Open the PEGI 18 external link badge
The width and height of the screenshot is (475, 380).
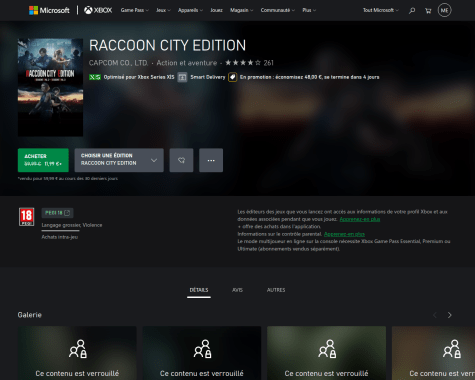coord(57,213)
